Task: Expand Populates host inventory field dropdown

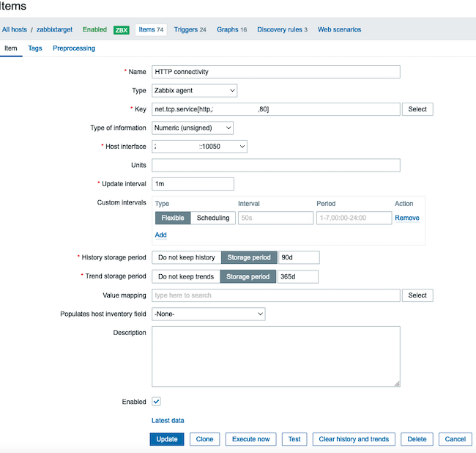Action: click(208, 314)
